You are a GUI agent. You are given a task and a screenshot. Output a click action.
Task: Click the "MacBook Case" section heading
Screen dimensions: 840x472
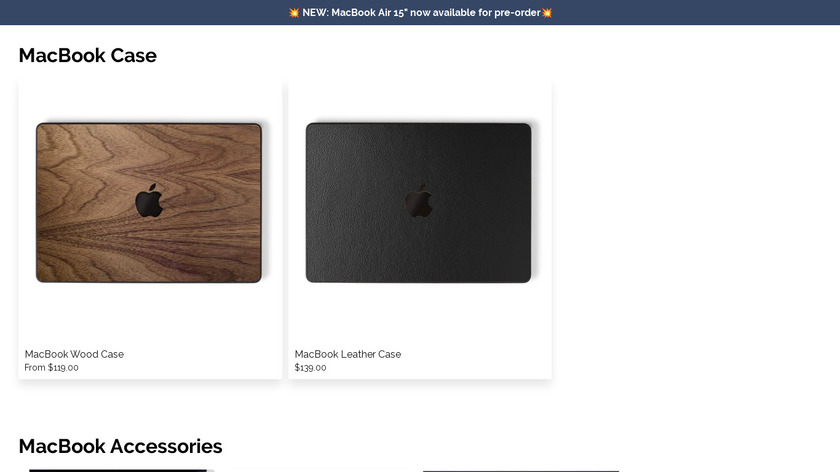tap(88, 55)
